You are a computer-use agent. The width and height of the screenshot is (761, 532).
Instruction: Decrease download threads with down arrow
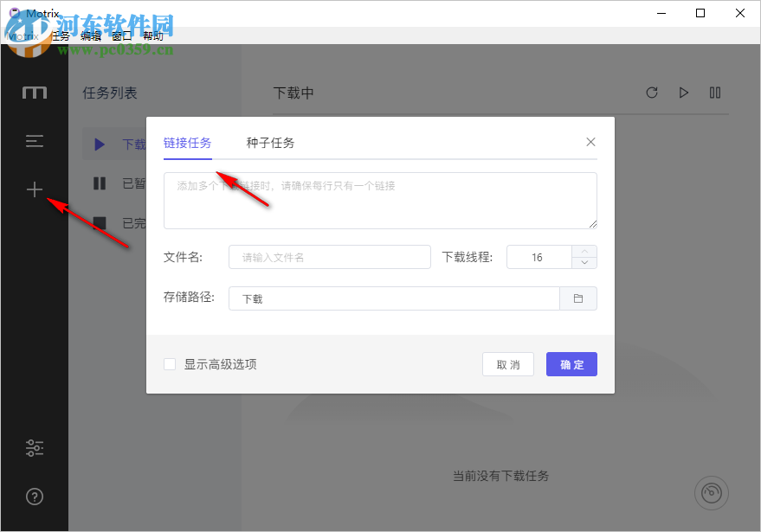(584, 262)
